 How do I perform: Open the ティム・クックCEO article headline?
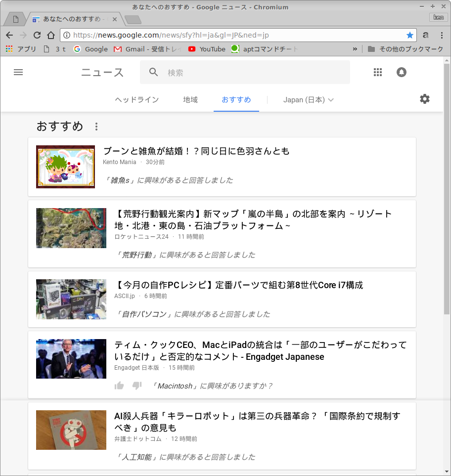click(261, 350)
